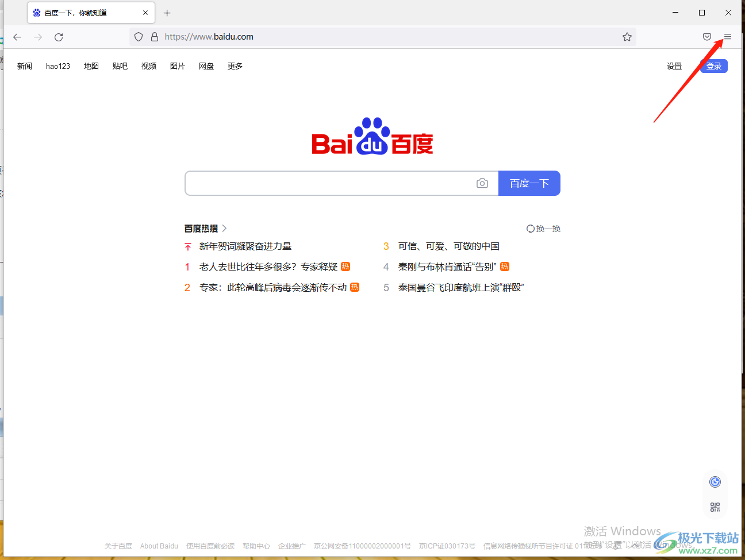Image resolution: width=745 pixels, height=560 pixels.
Task: Open the 地图 navigation link
Action: [91, 66]
